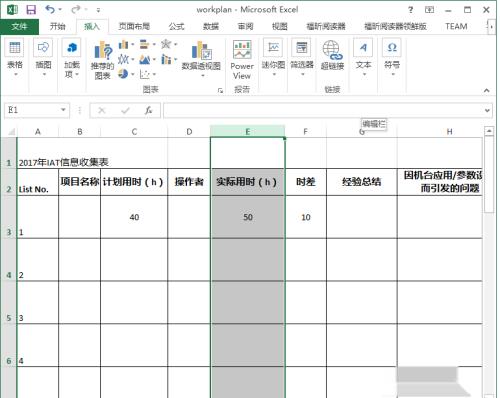Select row 3 header
The width and height of the screenshot is (500, 398).
coord(9,217)
